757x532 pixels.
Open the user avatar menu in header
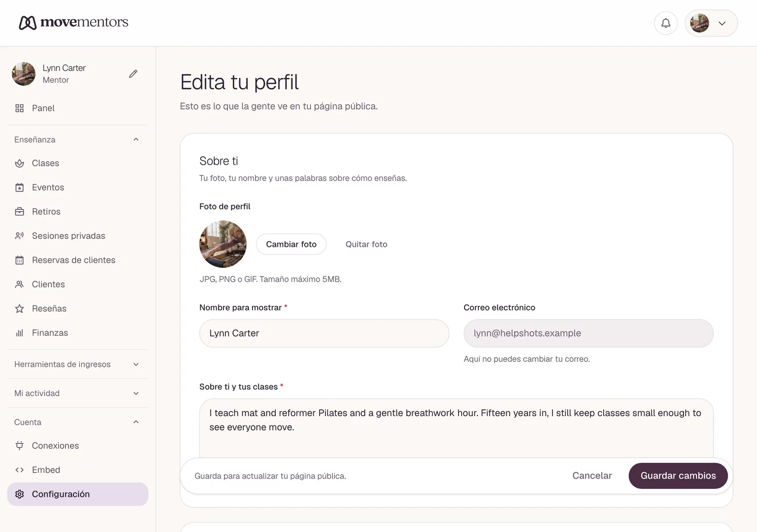(x=711, y=23)
